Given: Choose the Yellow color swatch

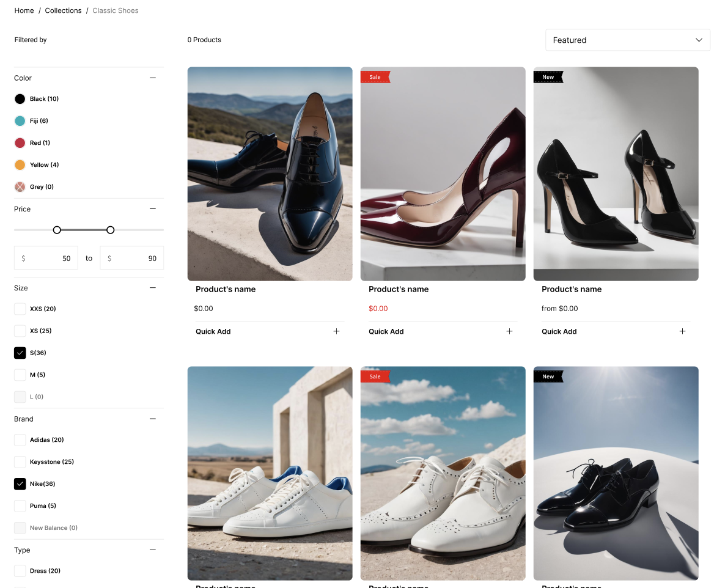Looking at the screenshot, I should click(20, 165).
